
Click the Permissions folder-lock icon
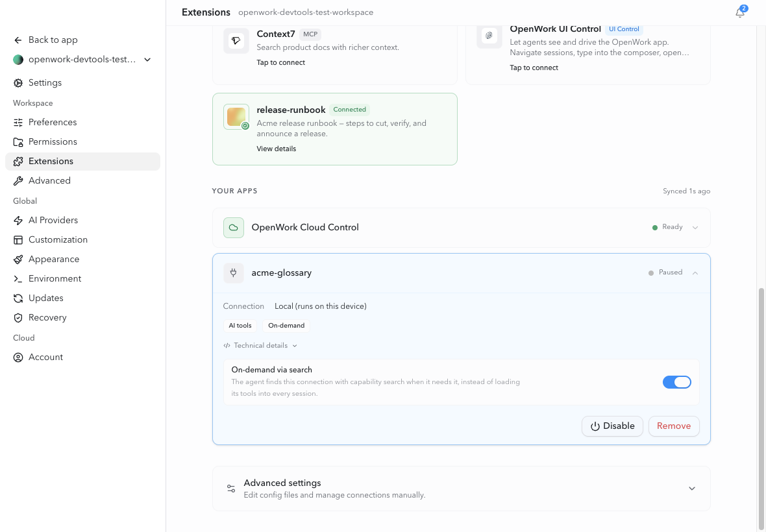coord(18,142)
